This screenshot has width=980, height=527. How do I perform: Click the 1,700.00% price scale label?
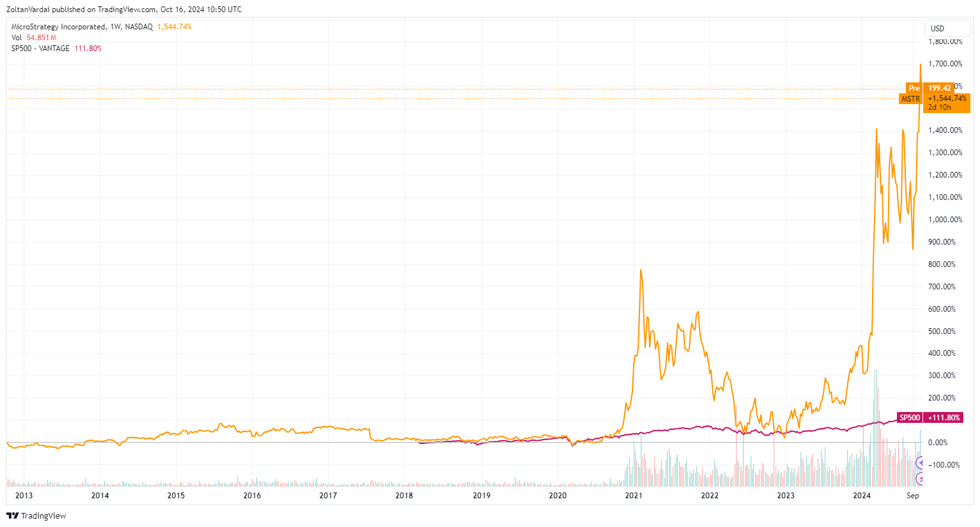946,64
